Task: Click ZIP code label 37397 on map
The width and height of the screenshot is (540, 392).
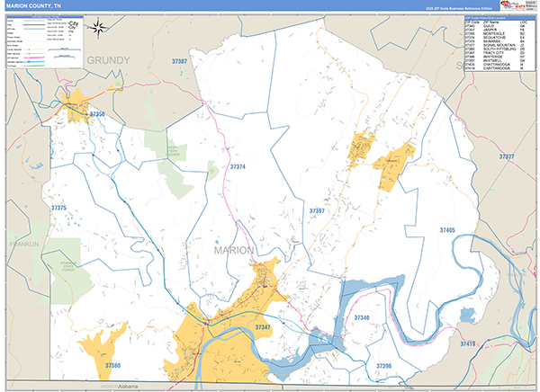Action: coord(317,210)
